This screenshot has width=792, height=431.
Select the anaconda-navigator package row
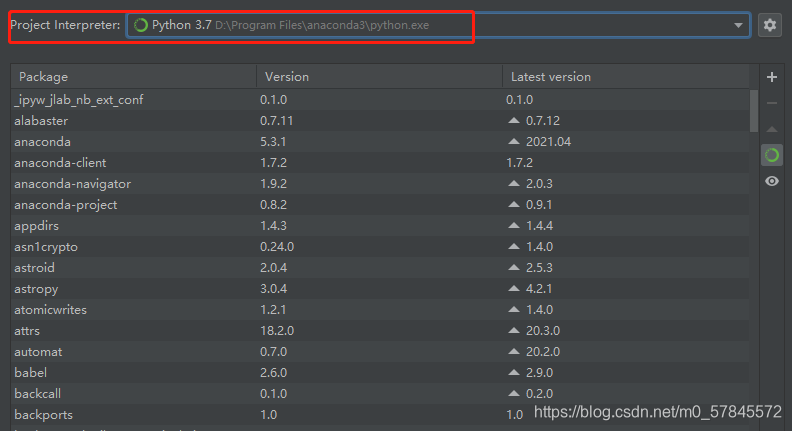(380, 184)
